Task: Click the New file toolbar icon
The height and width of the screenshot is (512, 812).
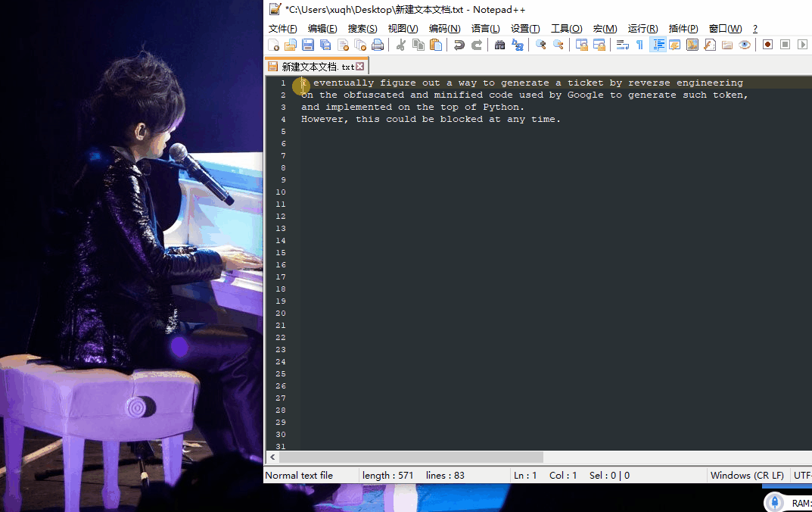Action: pyautogui.click(x=273, y=45)
